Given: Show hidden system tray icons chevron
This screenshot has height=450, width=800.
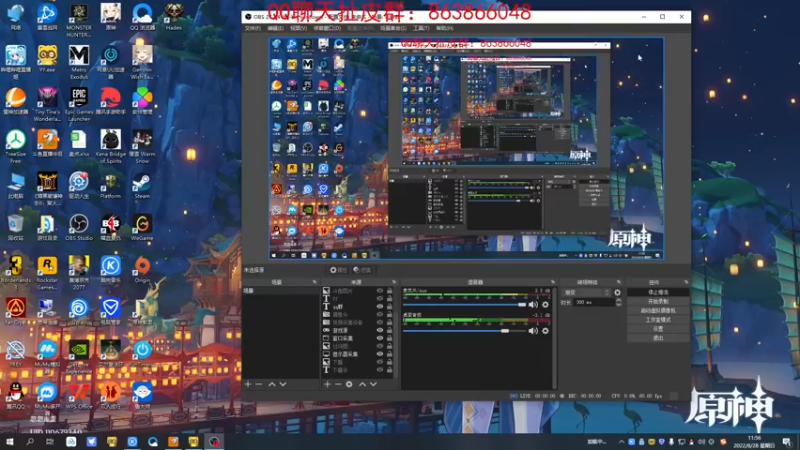Looking at the screenshot, I should 621,442.
